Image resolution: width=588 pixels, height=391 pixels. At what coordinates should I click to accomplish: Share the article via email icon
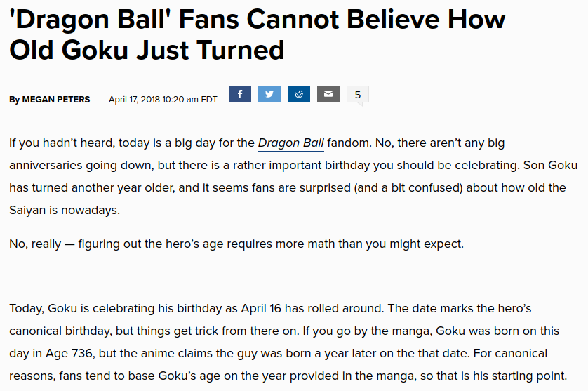pos(328,94)
